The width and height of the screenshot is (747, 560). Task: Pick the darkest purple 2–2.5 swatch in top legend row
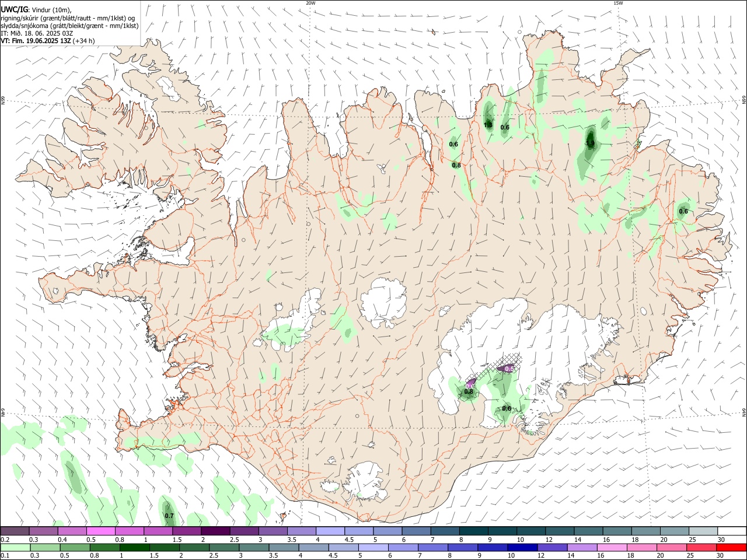[x=215, y=531]
